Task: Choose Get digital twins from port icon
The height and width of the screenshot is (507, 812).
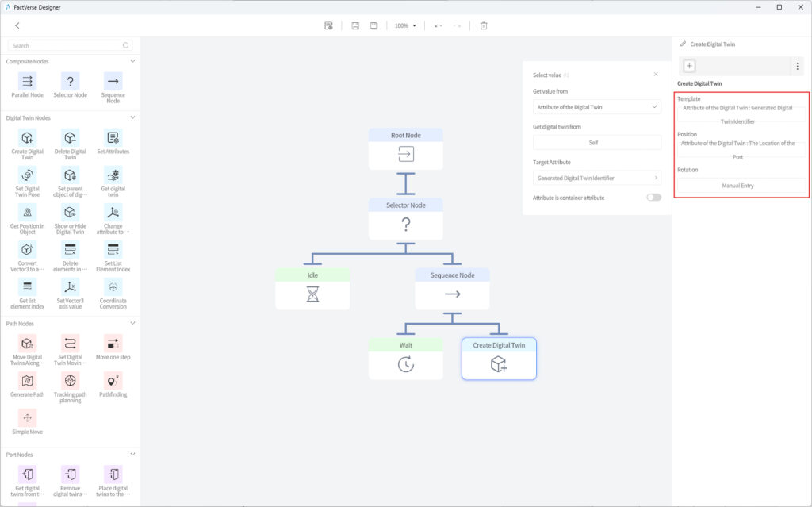Action: coord(28,474)
